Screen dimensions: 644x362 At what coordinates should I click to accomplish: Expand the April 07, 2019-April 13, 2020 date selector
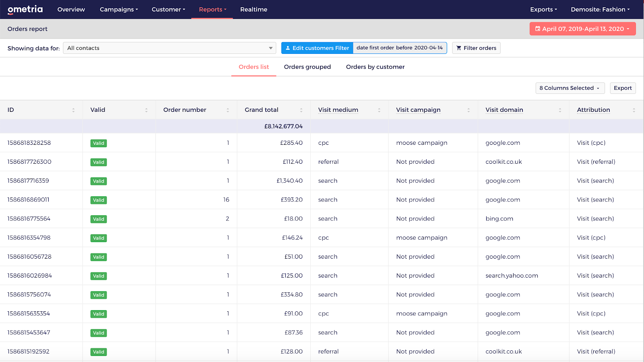coord(582,29)
